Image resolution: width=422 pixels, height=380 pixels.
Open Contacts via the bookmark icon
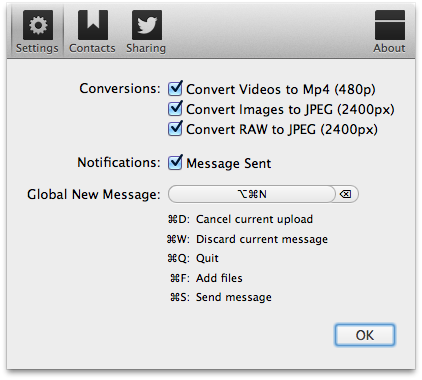(93, 25)
